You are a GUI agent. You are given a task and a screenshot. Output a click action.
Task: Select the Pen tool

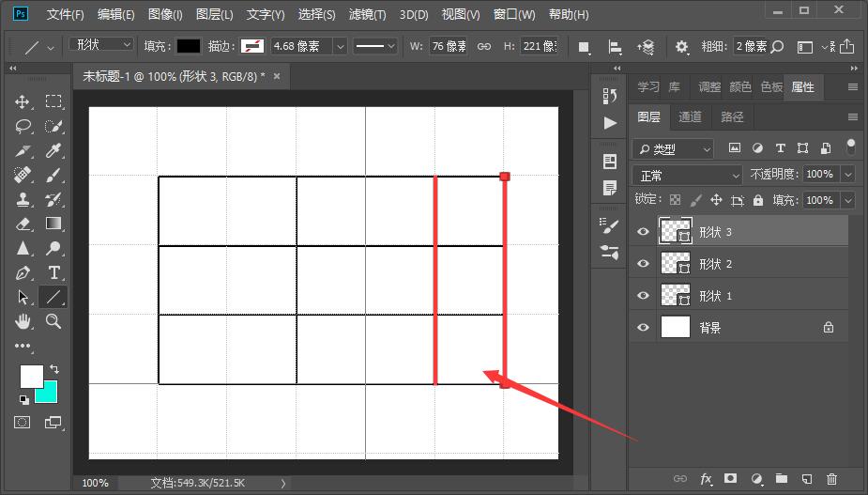[x=23, y=272]
